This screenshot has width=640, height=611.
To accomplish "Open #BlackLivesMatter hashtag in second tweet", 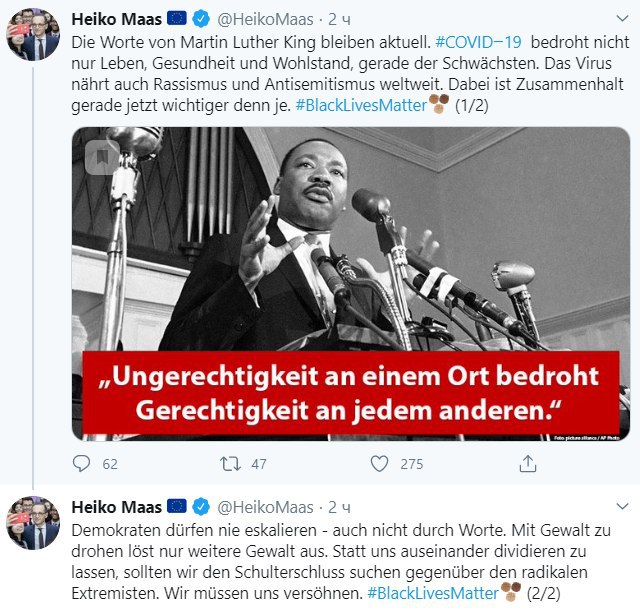I will point(433,593).
